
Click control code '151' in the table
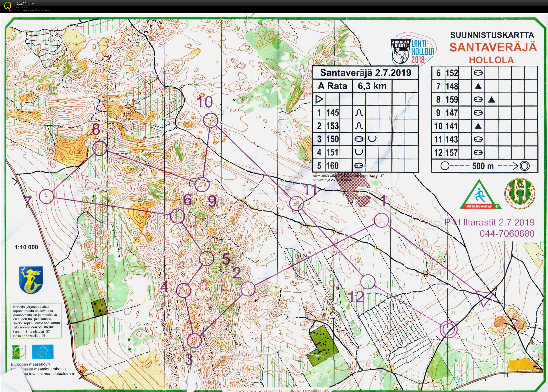coord(333,153)
